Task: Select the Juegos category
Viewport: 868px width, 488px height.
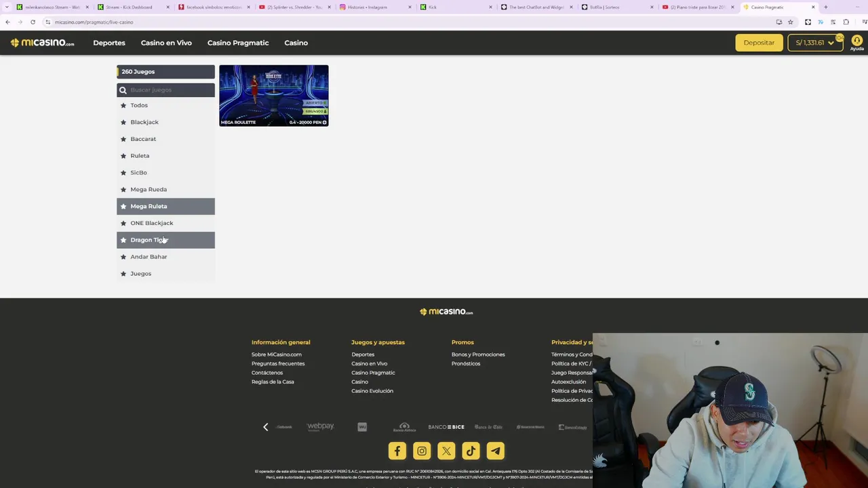Action: click(x=165, y=273)
